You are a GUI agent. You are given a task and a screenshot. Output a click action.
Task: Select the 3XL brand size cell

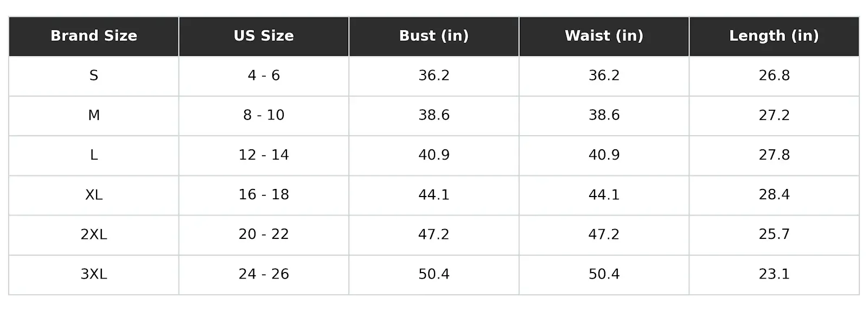coord(94,274)
